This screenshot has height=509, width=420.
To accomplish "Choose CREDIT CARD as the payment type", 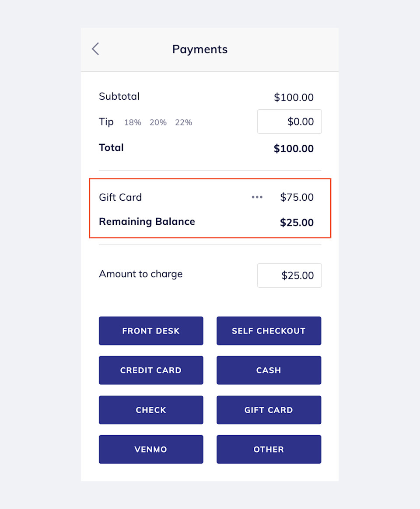I will 151,370.
